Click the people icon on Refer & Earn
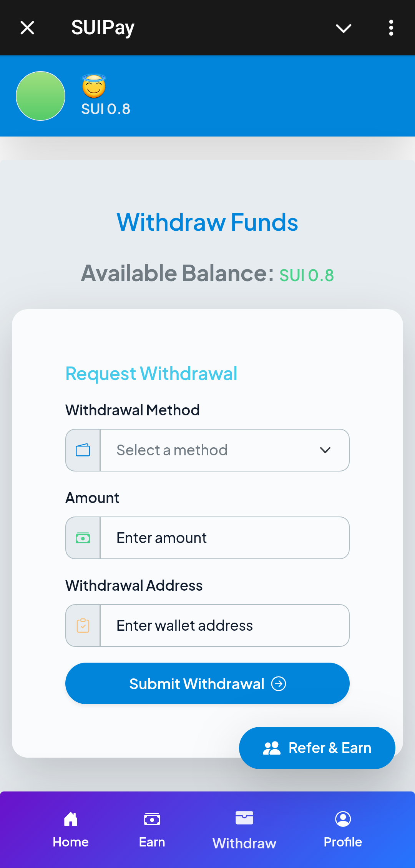The image size is (415, 868). pos(272,748)
